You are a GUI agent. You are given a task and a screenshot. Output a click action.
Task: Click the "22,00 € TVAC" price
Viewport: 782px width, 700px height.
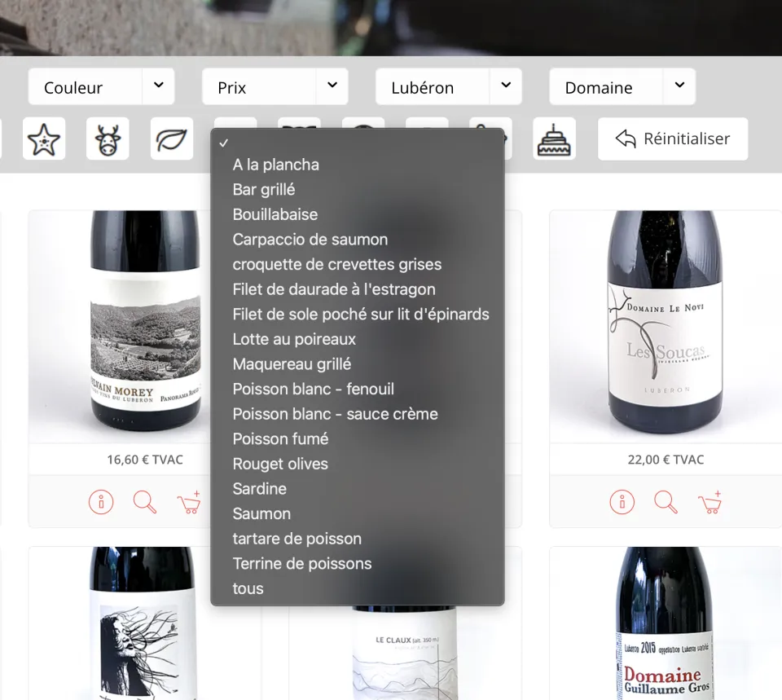click(x=666, y=460)
